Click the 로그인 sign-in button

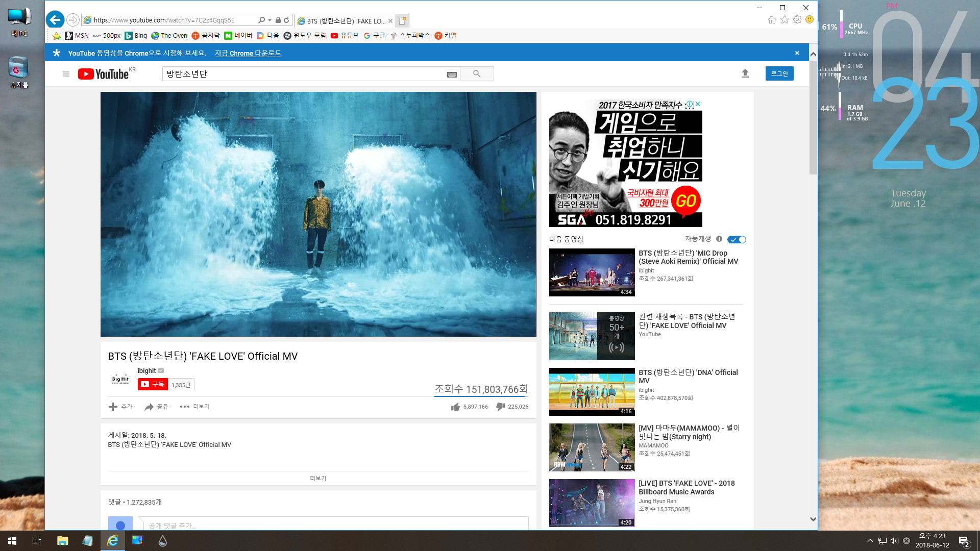point(779,73)
